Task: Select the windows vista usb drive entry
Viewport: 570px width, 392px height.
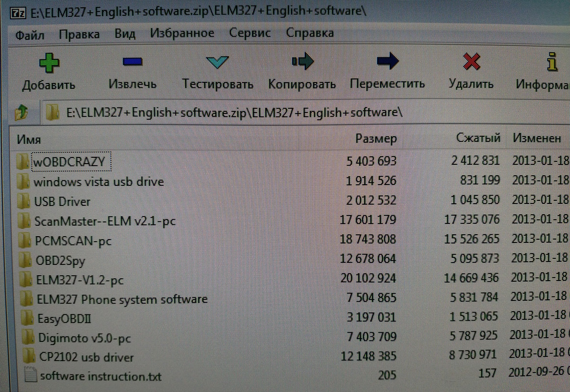Action: click(x=99, y=181)
